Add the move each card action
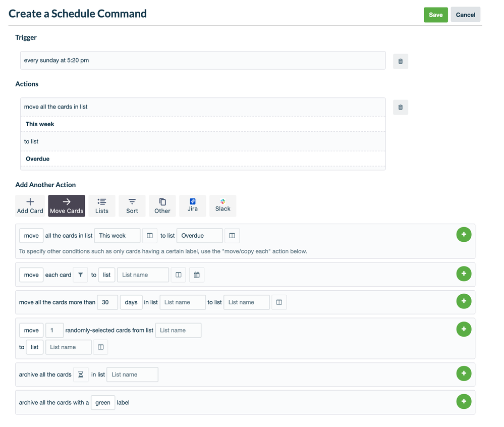The width and height of the screenshot is (504, 427). click(x=464, y=274)
